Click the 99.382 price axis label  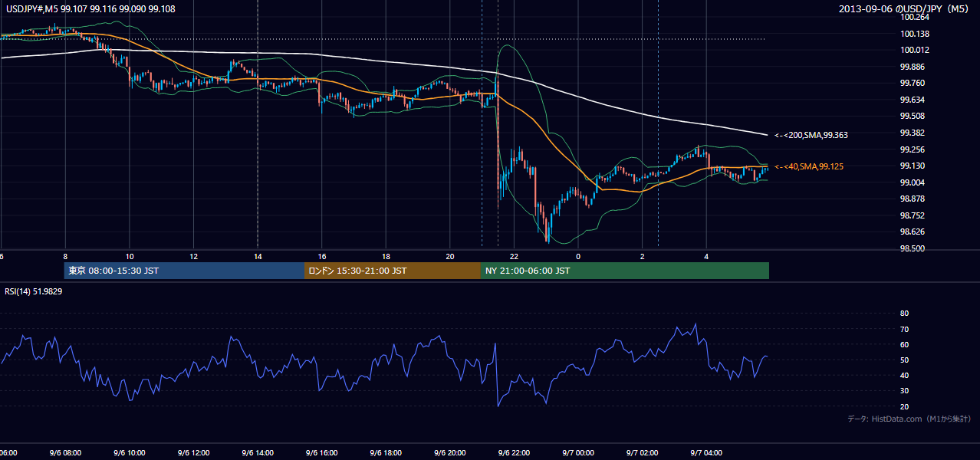tap(913, 133)
